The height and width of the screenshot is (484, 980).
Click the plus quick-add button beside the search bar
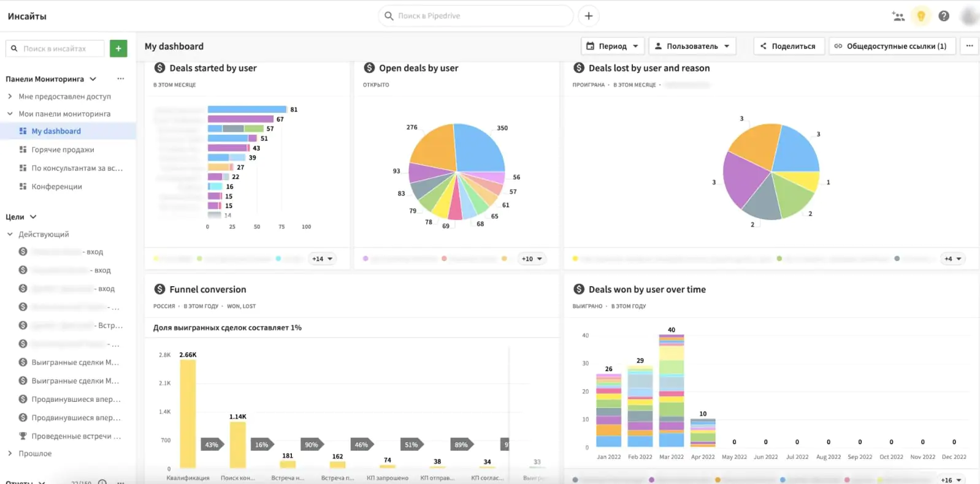[x=588, y=16]
